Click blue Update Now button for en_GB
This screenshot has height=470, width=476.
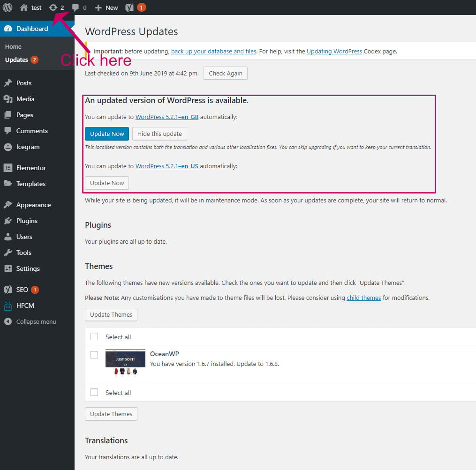click(x=107, y=134)
